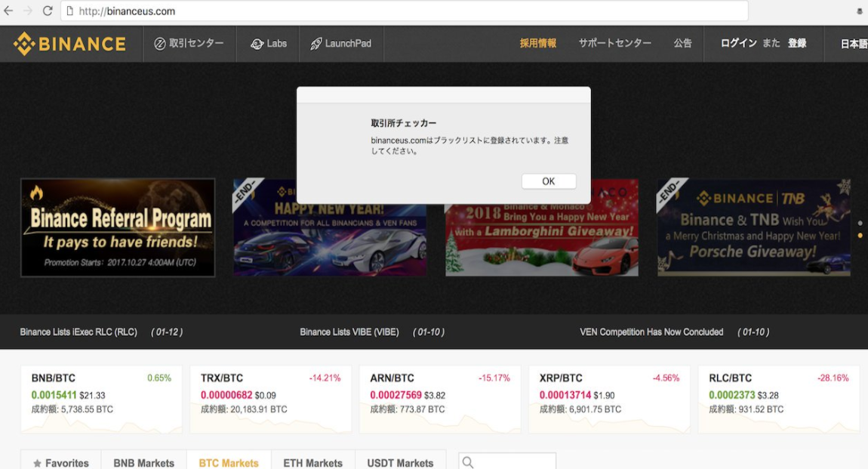Open the Labs navigation item

(x=269, y=43)
